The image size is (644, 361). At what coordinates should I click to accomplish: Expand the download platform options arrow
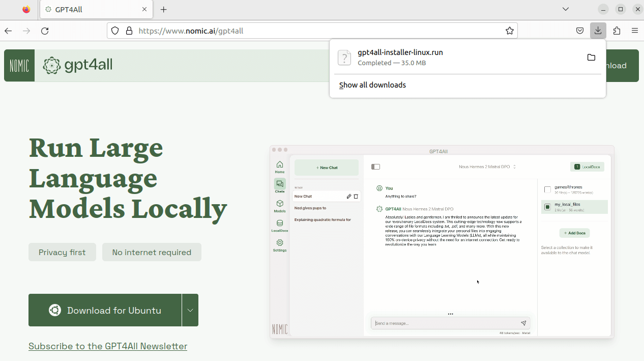(190, 310)
